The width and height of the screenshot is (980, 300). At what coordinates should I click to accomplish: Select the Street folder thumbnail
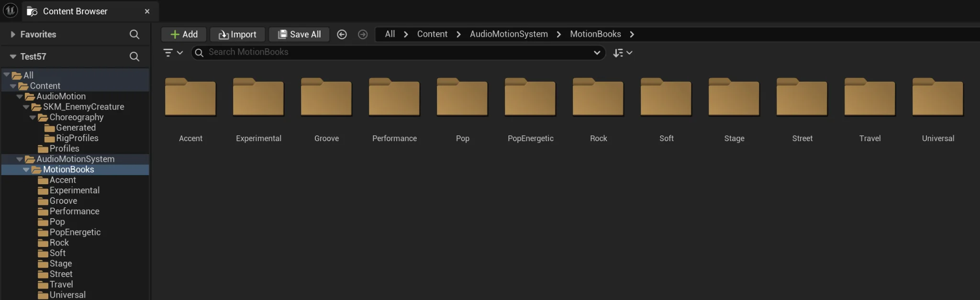(x=802, y=97)
